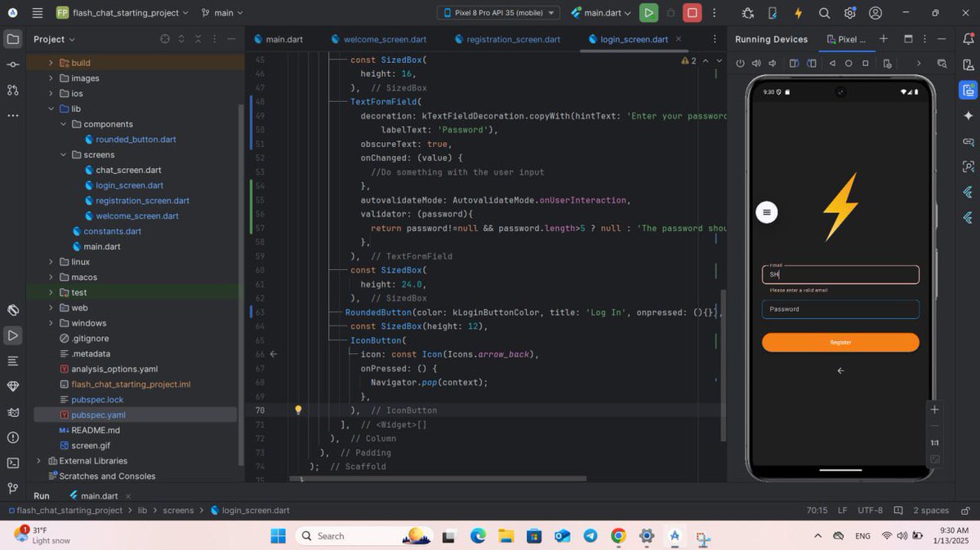Open constants.dart in project tree

tap(107, 231)
